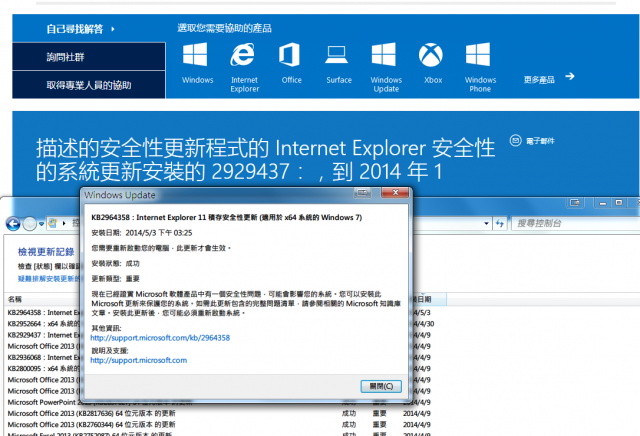Focus the 搜尋控制台 search field
The image size is (640, 436).
click(x=575, y=223)
